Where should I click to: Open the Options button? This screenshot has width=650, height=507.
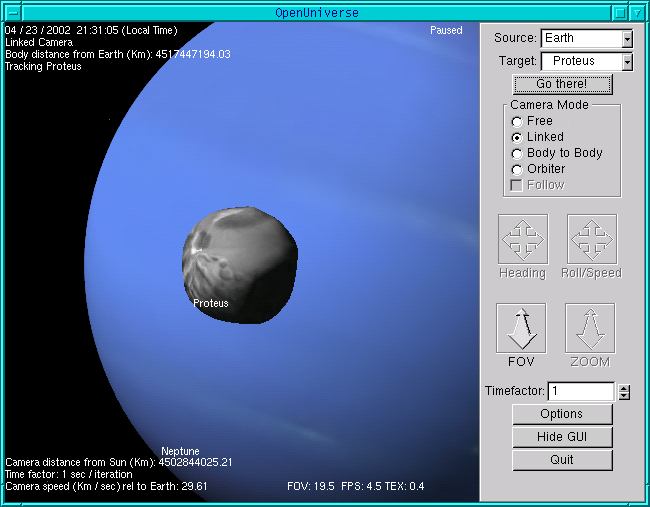click(x=562, y=414)
